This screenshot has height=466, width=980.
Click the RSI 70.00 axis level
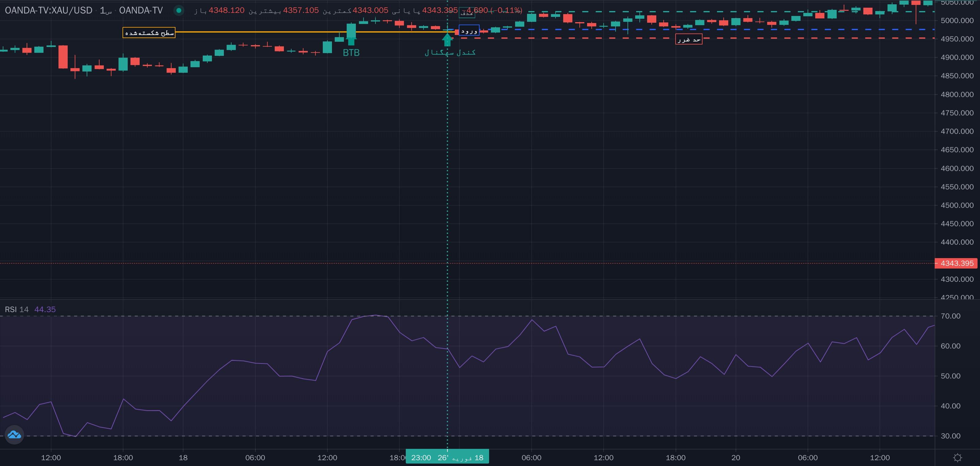[950, 316]
